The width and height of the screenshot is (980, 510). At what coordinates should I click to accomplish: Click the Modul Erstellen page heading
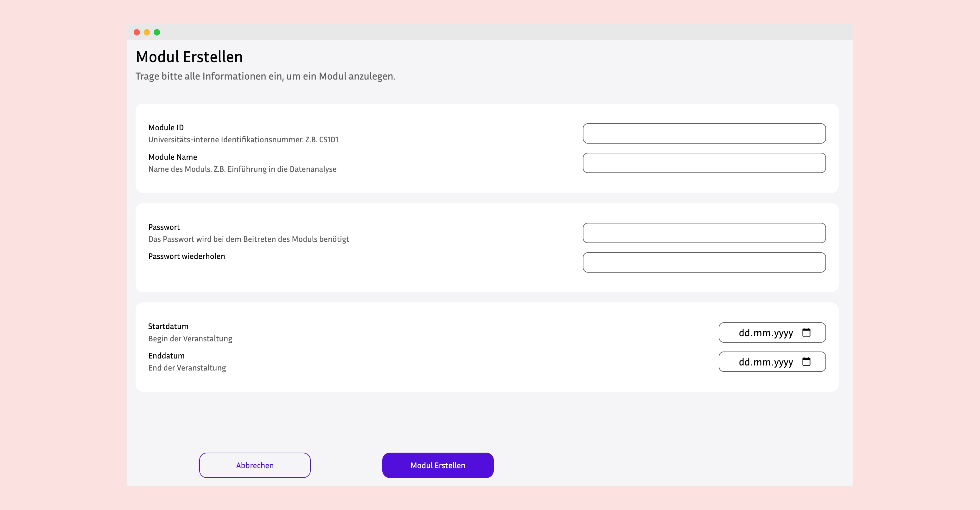(189, 57)
